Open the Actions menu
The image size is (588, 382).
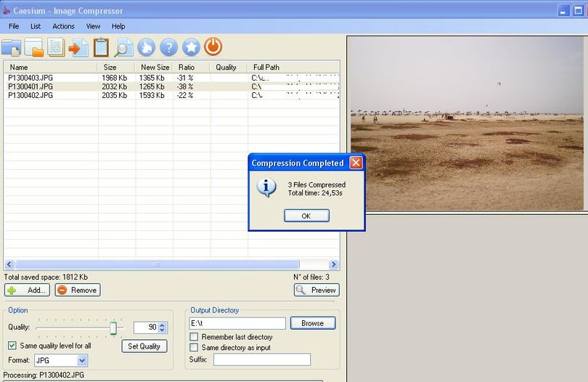(x=63, y=26)
